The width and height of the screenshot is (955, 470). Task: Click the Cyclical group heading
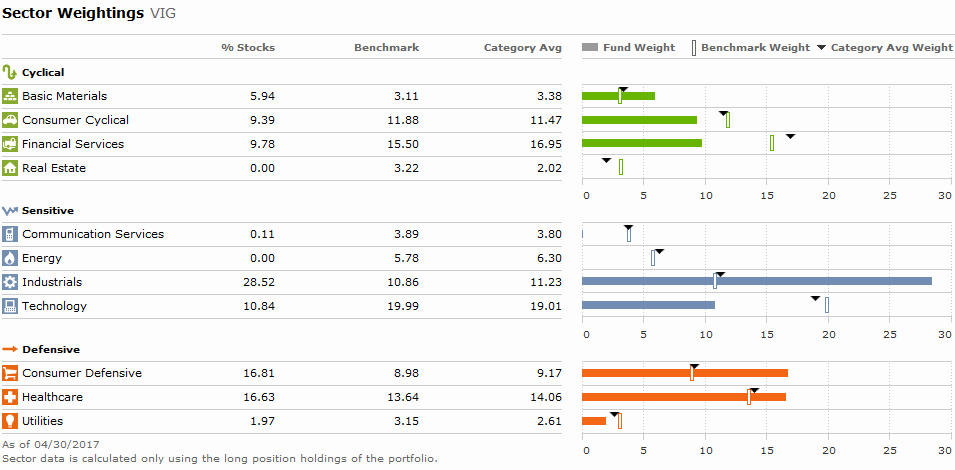tap(43, 72)
